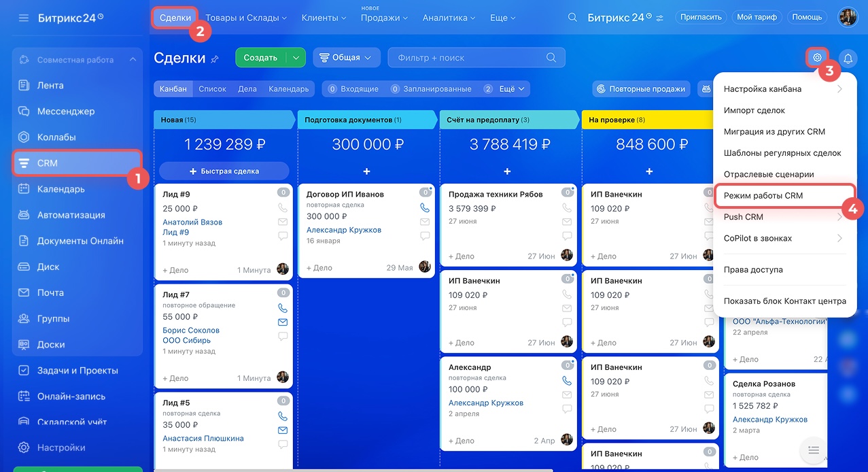Click the Быстрая сделка button
The image size is (868, 472).
coord(224,171)
